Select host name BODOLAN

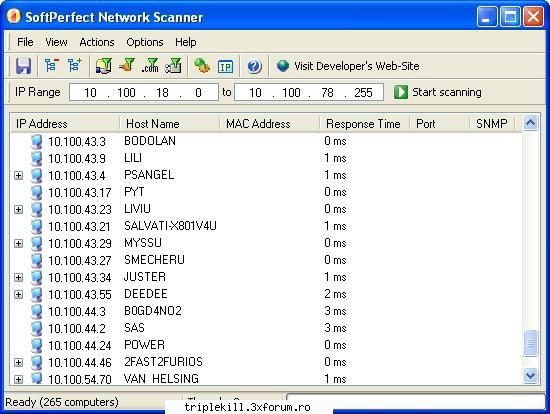click(150, 141)
